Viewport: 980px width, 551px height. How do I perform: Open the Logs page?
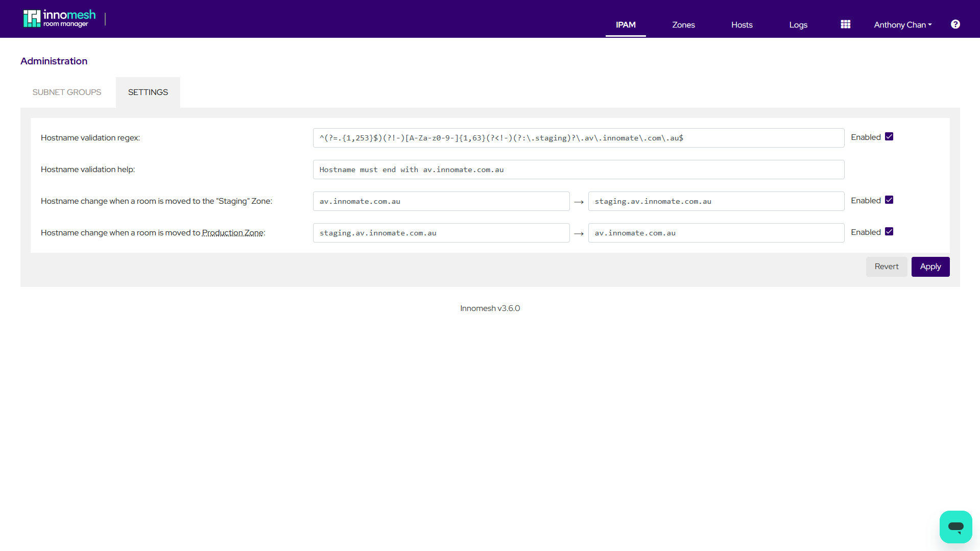point(798,25)
